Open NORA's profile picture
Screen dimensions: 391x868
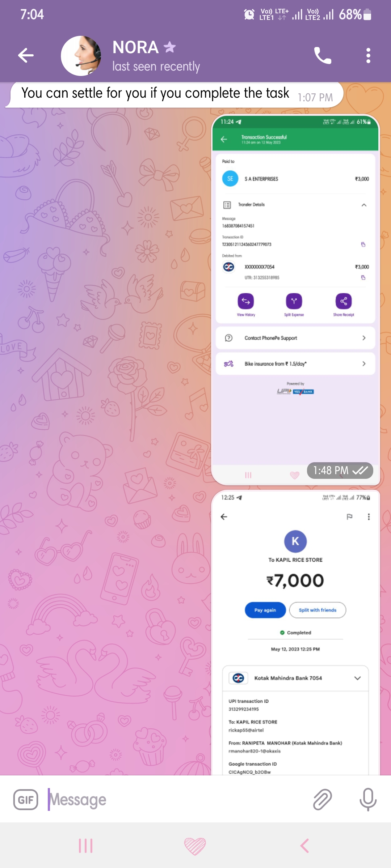[x=81, y=56]
